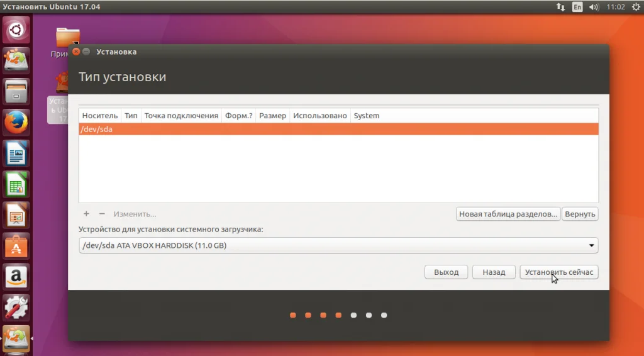
Task: Open Ubuntu Dash search in launcher
Action: [x=16, y=30]
